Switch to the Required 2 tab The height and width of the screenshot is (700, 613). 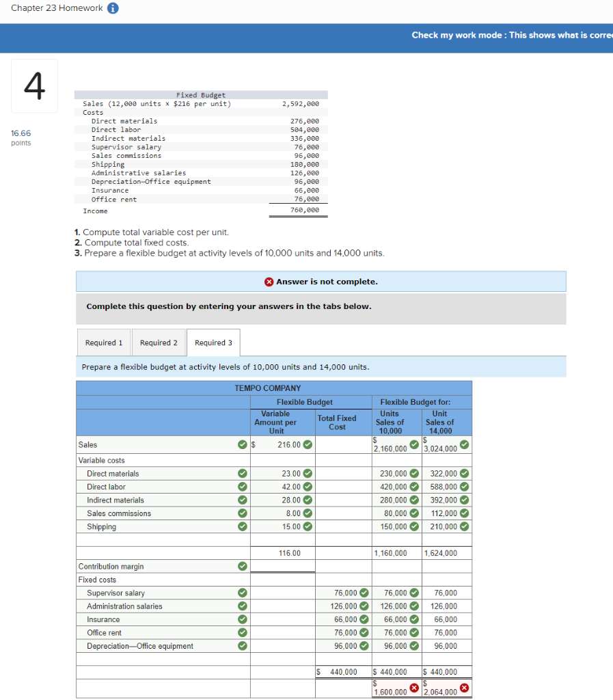pos(159,342)
